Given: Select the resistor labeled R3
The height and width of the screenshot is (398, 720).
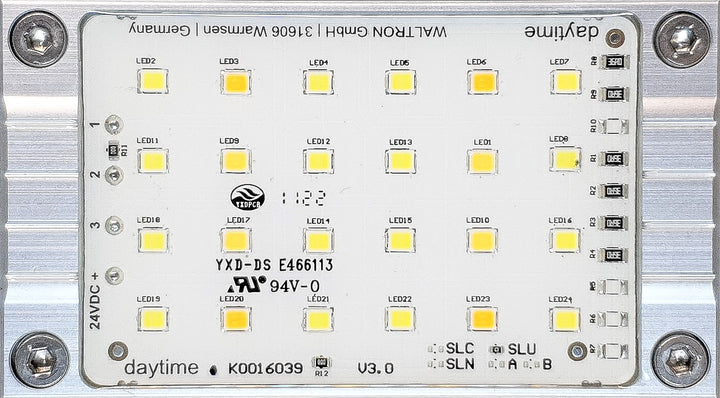Looking at the screenshot, I should 614,223.
